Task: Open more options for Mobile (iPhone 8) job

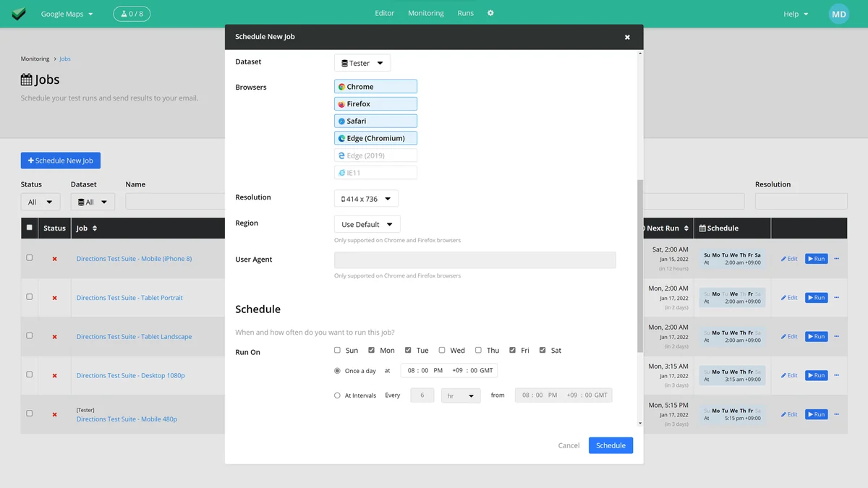Action: click(837, 259)
